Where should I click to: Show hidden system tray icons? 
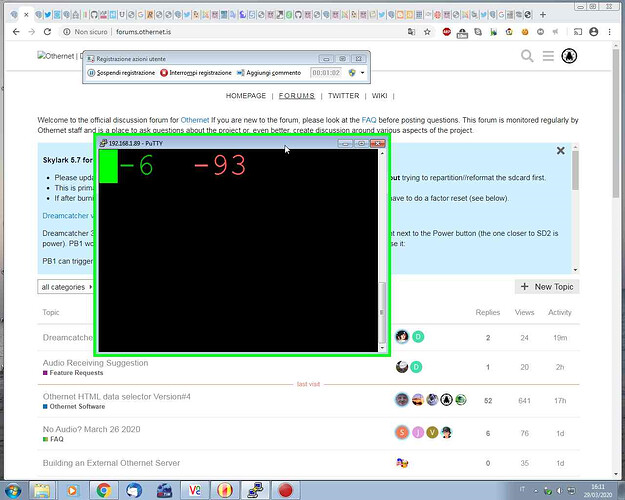point(536,491)
